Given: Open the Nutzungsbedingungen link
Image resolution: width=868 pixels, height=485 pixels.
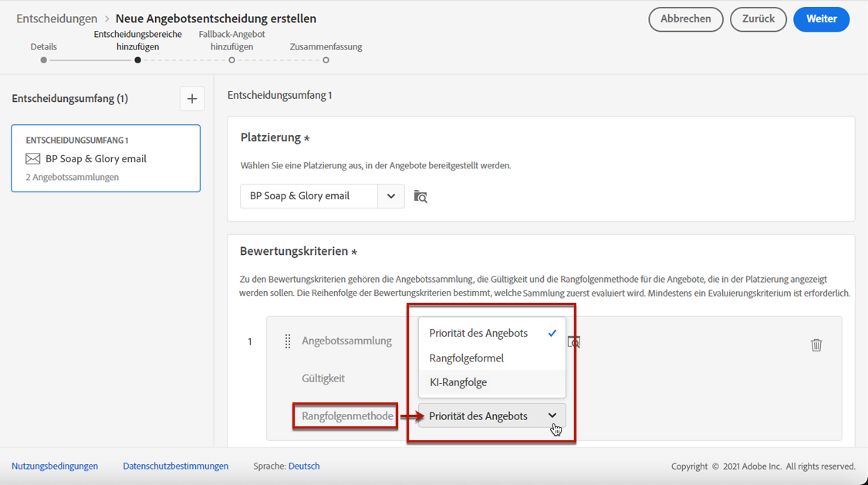Looking at the screenshot, I should point(55,466).
